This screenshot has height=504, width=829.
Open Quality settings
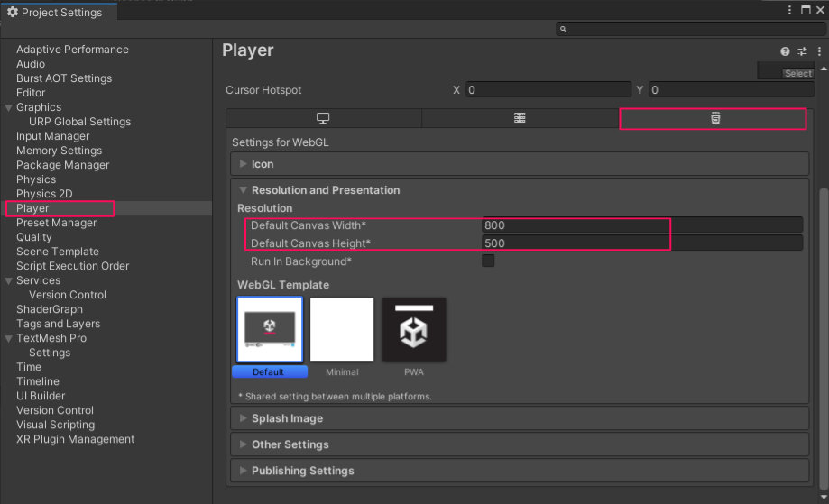tap(34, 237)
